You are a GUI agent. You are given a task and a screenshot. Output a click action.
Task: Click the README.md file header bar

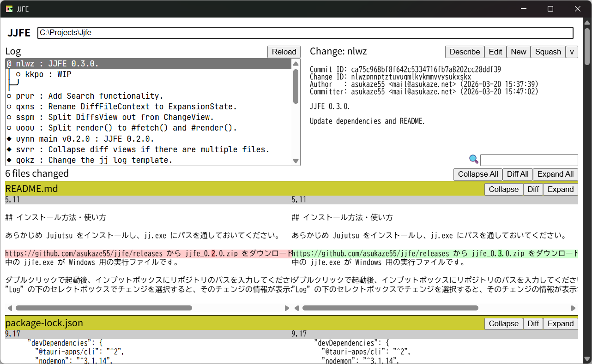point(291,189)
